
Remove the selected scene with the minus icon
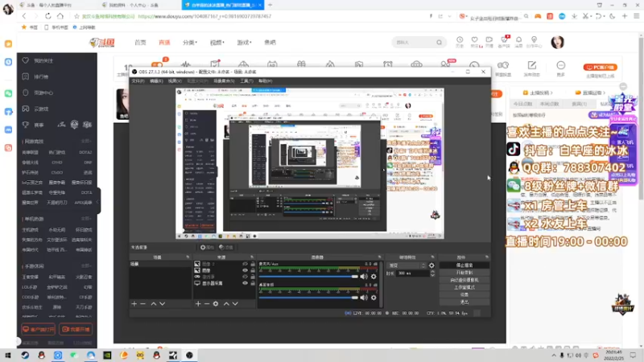pyautogui.click(x=143, y=304)
